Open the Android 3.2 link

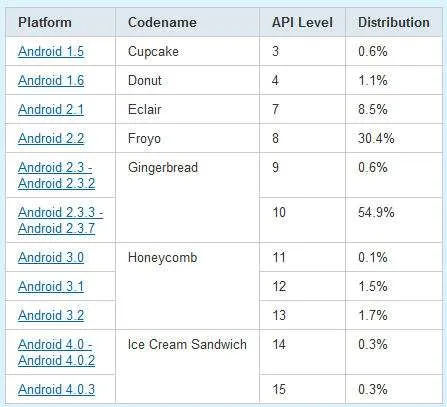[x=51, y=315]
